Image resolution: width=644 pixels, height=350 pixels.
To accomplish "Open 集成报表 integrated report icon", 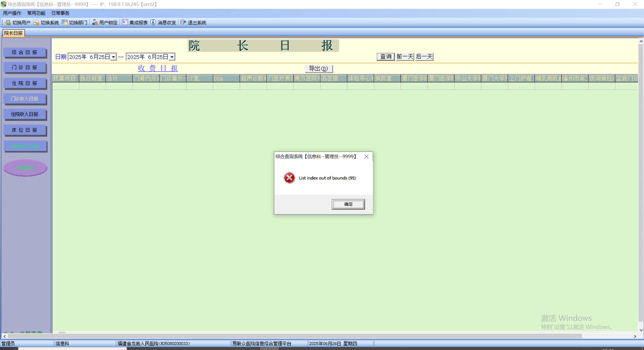I will 125,23.
